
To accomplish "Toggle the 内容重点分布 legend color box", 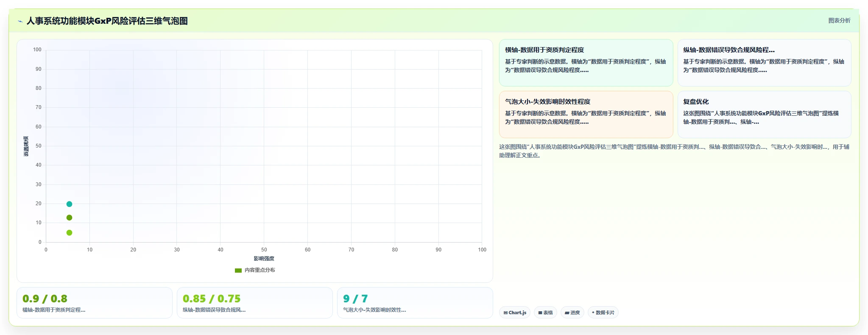I will [238, 270].
